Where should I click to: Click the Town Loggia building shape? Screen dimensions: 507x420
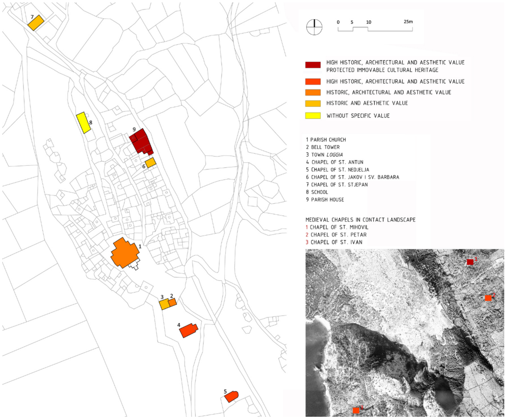(164, 304)
